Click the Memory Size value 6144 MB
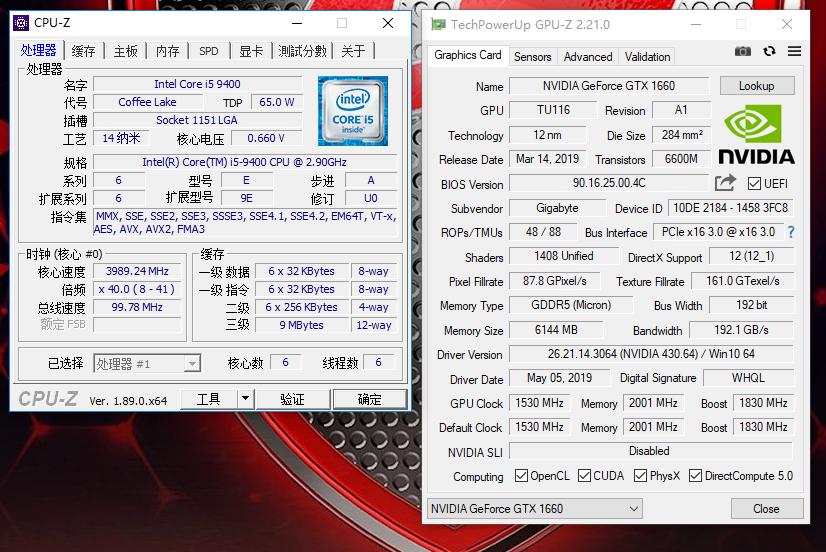826x552 pixels. pyautogui.click(x=556, y=330)
